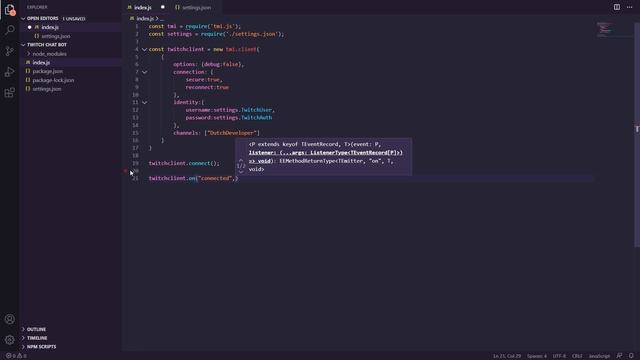
Task: Open package-lock.json in the project tree
Action: click(53, 80)
